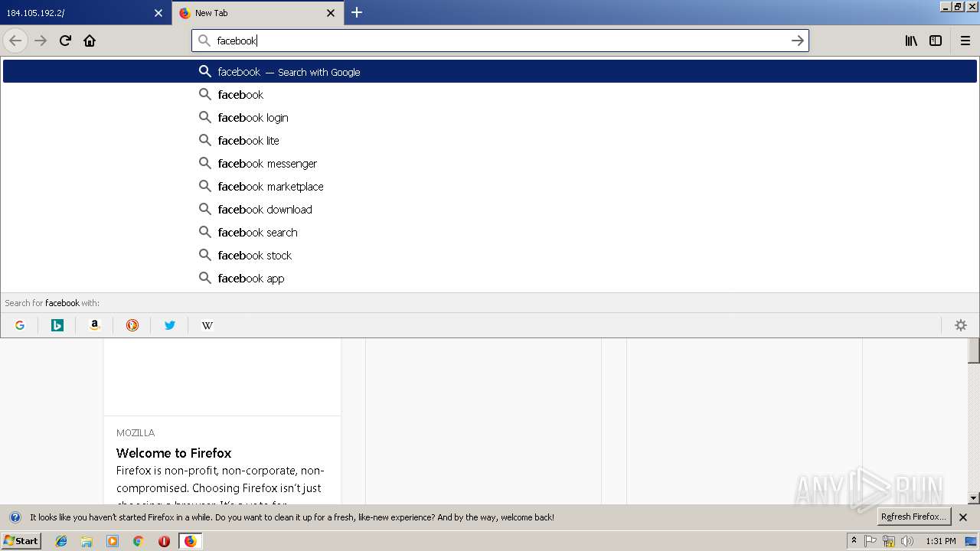Viewport: 980px width, 551px height.
Task: Click the network status tray icon
Action: pyautogui.click(x=889, y=541)
